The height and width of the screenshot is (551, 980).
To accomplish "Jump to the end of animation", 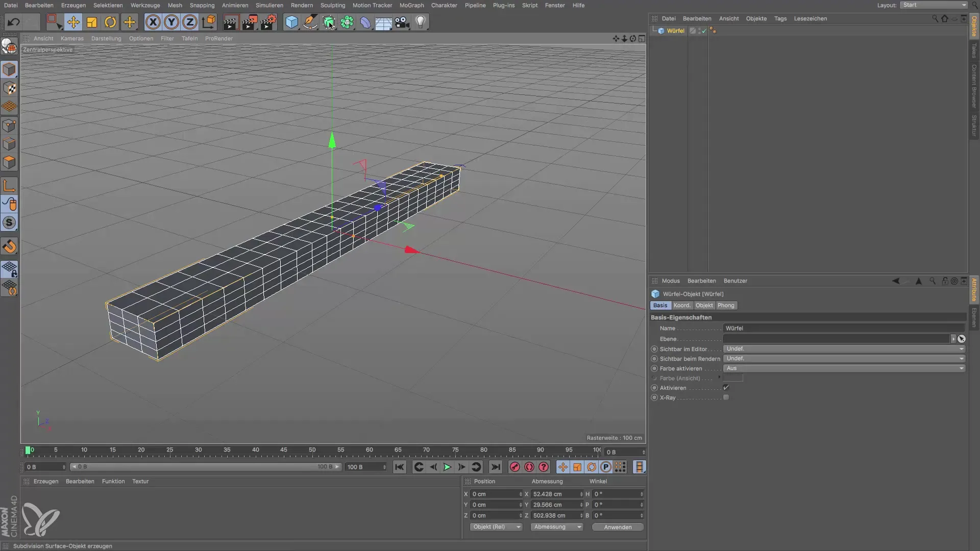I will (x=495, y=467).
